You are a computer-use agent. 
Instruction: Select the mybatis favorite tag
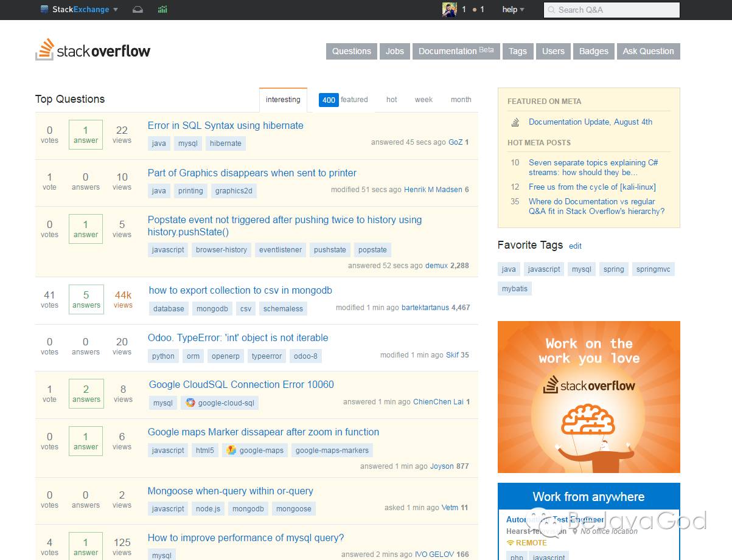[514, 289]
